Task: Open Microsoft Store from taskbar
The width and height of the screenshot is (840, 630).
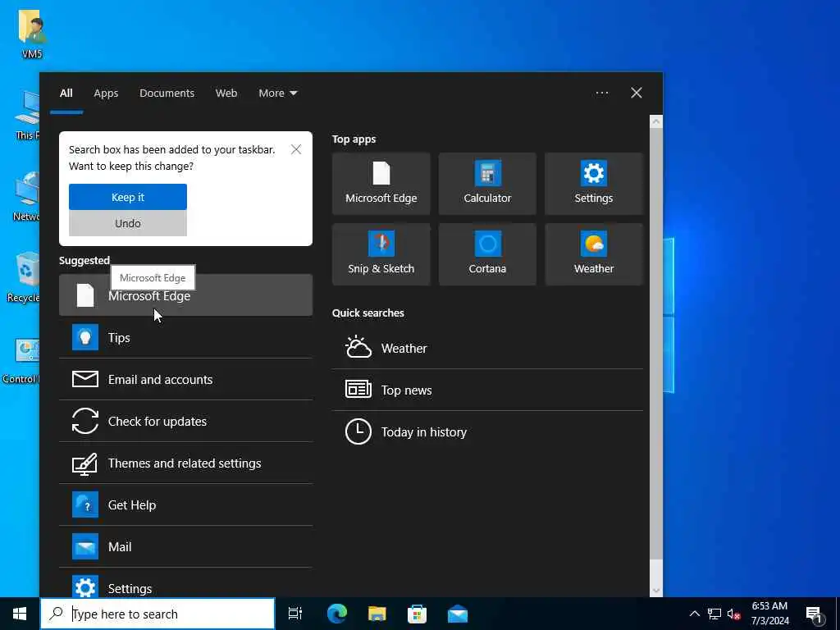Action: pos(417,614)
